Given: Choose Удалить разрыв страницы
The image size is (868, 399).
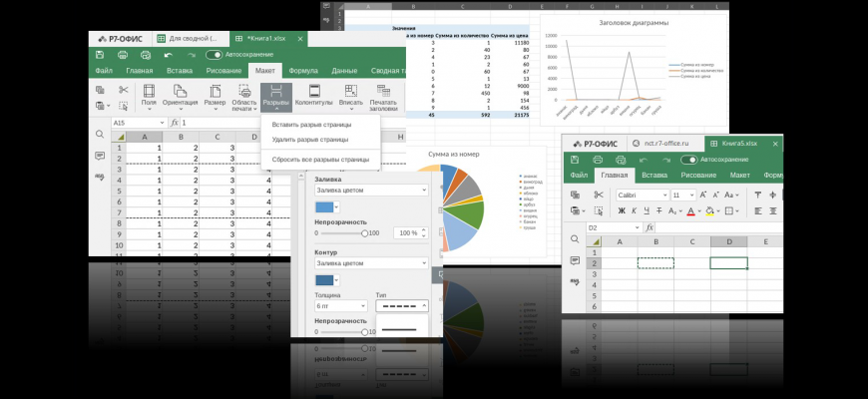Looking at the screenshot, I should coord(310,140).
